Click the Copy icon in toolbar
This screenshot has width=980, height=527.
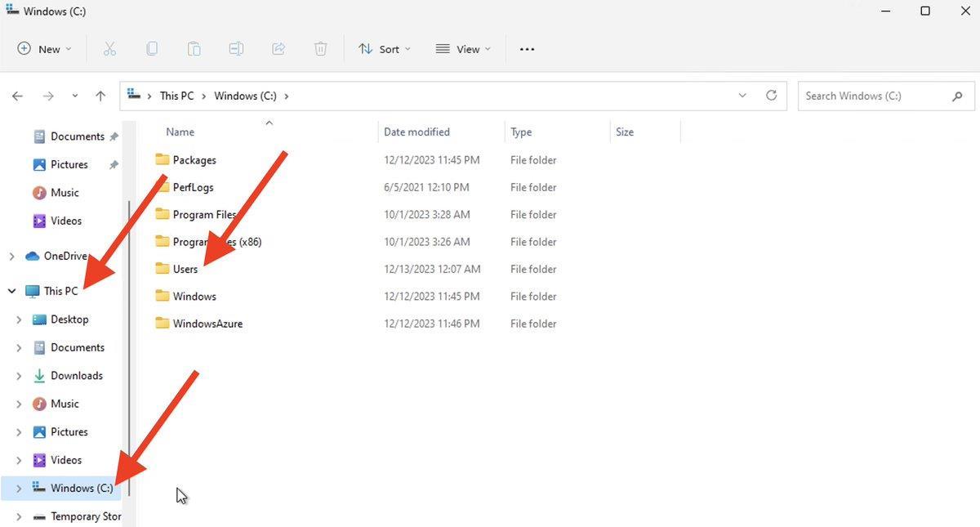pyautogui.click(x=152, y=49)
